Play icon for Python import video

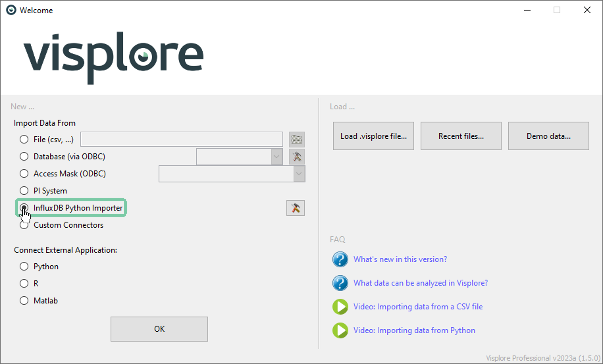340,330
